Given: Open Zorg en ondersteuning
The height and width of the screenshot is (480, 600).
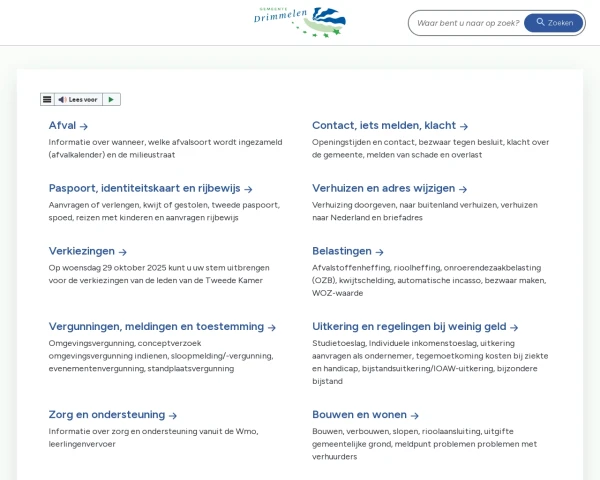Looking at the screenshot, I should click(x=106, y=414).
